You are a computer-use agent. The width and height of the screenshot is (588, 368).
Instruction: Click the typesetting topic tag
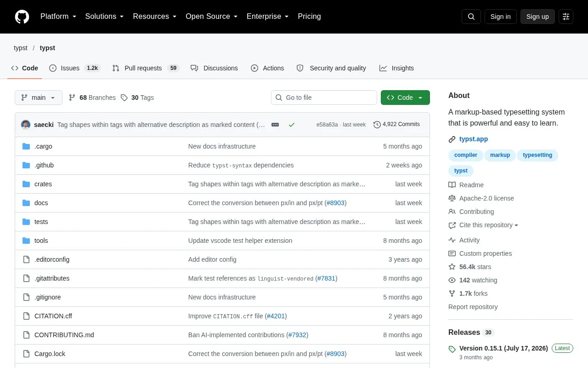click(x=537, y=155)
